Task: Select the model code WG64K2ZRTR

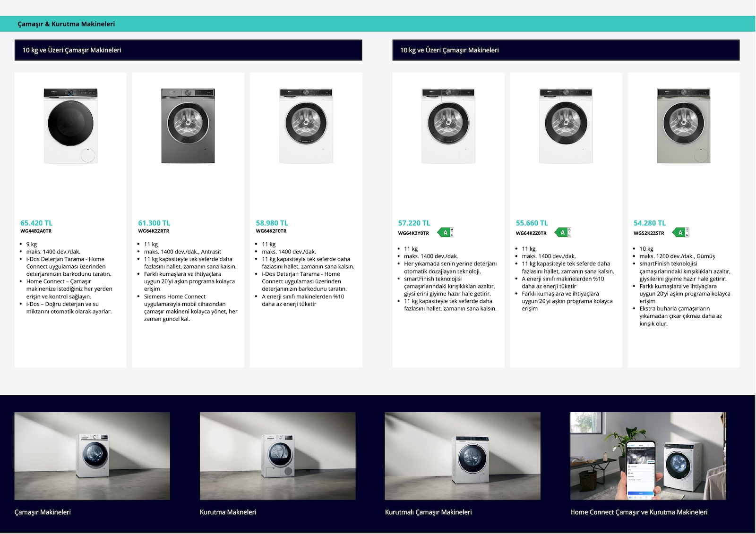Action: (x=154, y=231)
